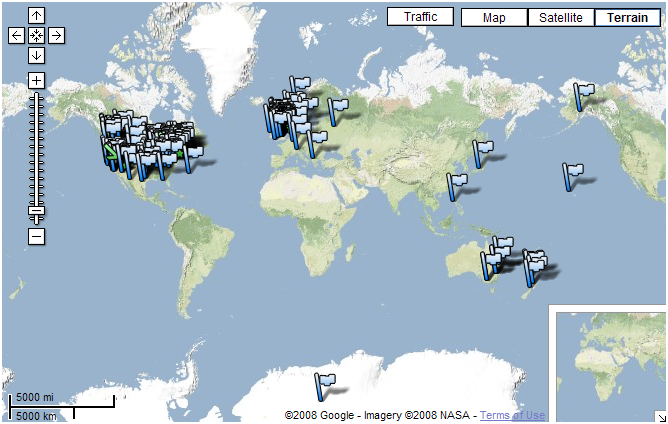Return to last result with center button
Viewport: 668px width, 424px height.
click(36, 35)
